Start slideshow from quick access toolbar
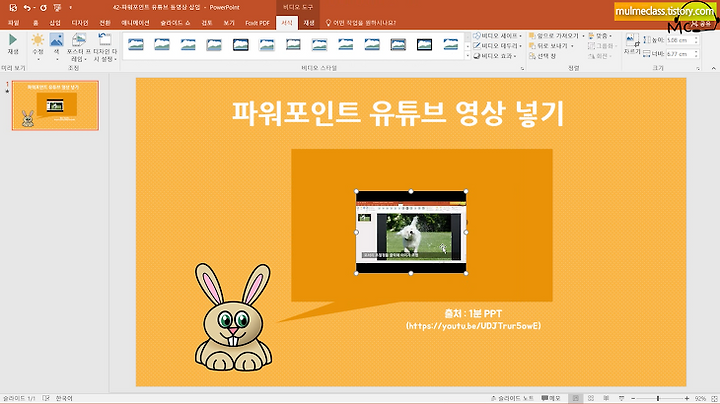Screen dimensions: 720x404 (57, 8)
